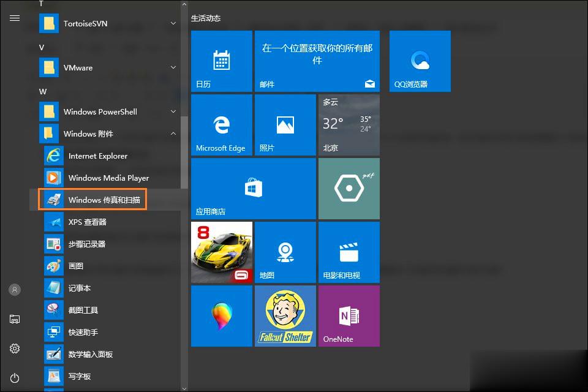Open Windows PowerShell folder
The height and width of the screenshot is (392, 588).
click(109, 111)
